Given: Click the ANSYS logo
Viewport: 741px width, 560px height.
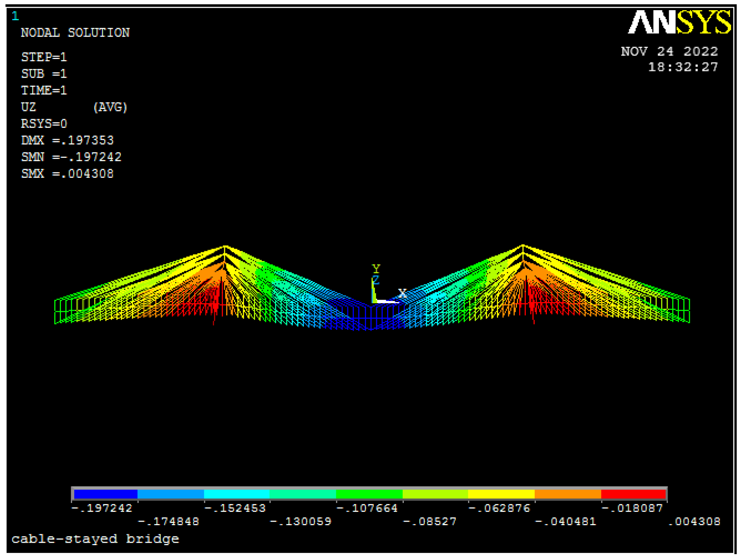Looking at the screenshot, I should pos(679,22).
